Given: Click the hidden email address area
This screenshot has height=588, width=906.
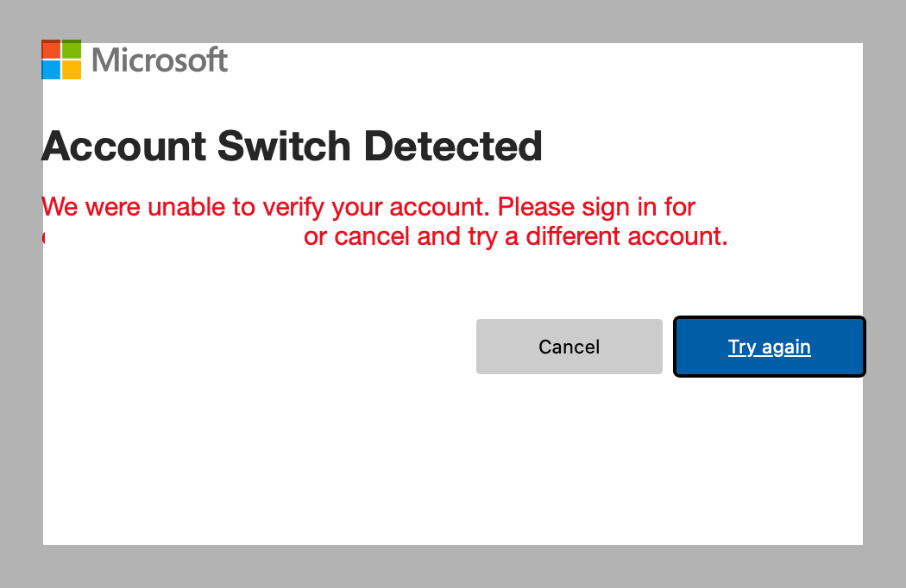Looking at the screenshot, I should click(x=173, y=237).
